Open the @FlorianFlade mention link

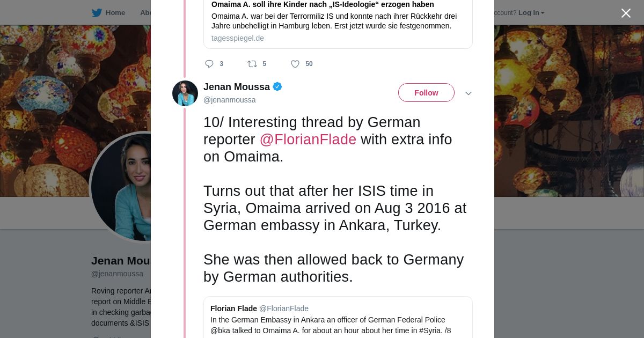coord(308,139)
